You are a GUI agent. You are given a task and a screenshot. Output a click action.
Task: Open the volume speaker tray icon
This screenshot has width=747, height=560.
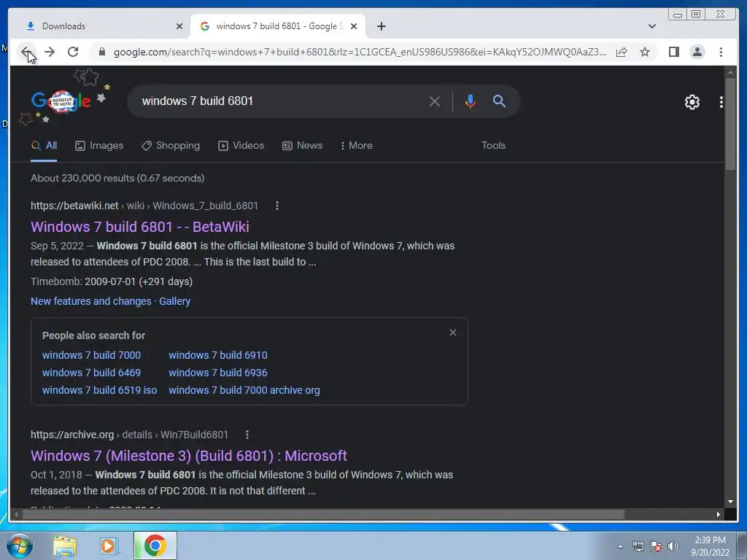click(673, 546)
